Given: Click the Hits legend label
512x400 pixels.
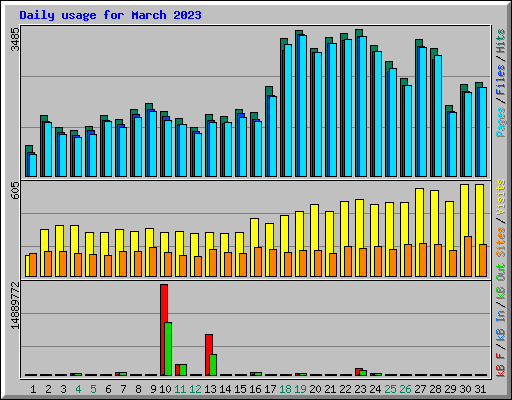Looking at the screenshot, I should tap(501, 41).
